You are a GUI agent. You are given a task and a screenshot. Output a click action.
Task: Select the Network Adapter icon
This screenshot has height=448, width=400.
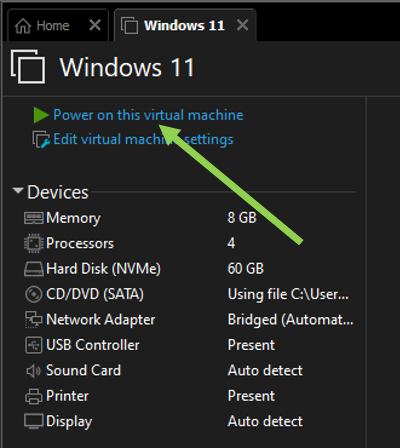pyautogui.click(x=34, y=320)
